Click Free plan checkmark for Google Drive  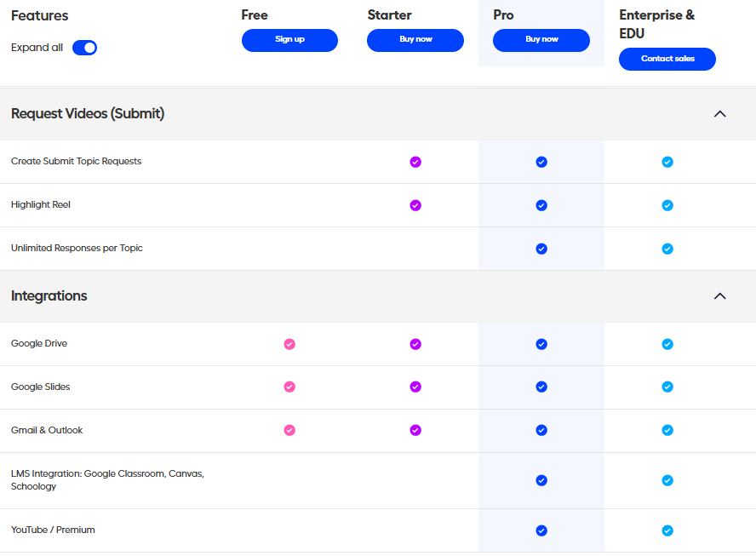(x=289, y=344)
